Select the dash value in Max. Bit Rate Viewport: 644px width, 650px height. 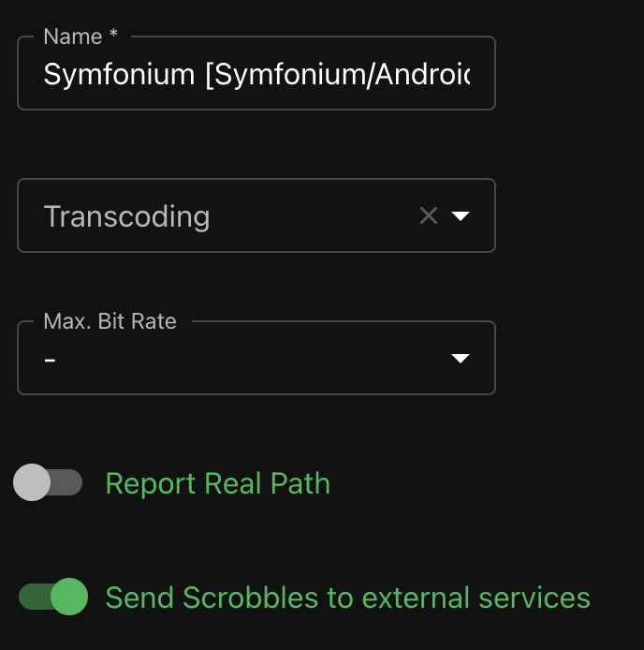pyautogui.click(x=51, y=360)
